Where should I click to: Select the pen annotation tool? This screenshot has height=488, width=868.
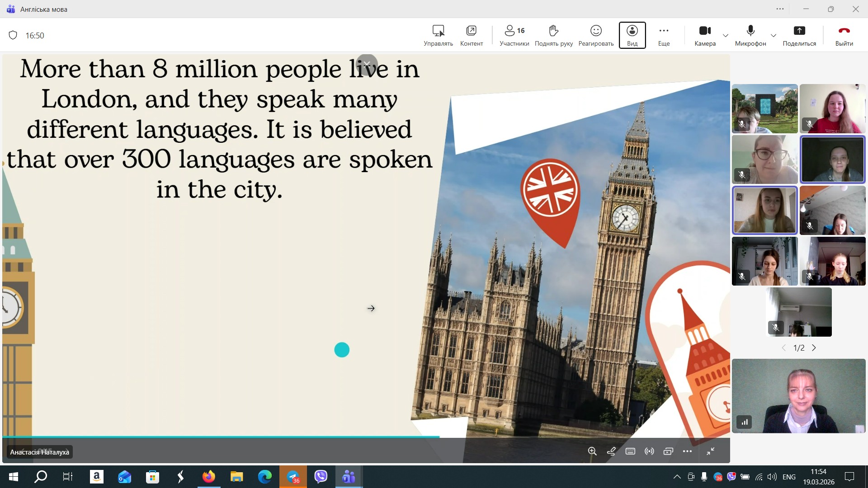tap(611, 451)
